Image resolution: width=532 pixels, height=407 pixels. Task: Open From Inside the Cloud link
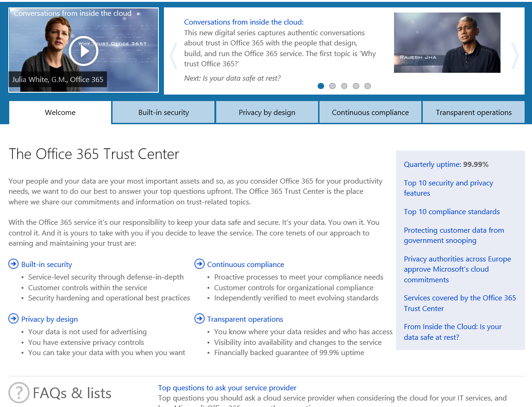pos(453,331)
